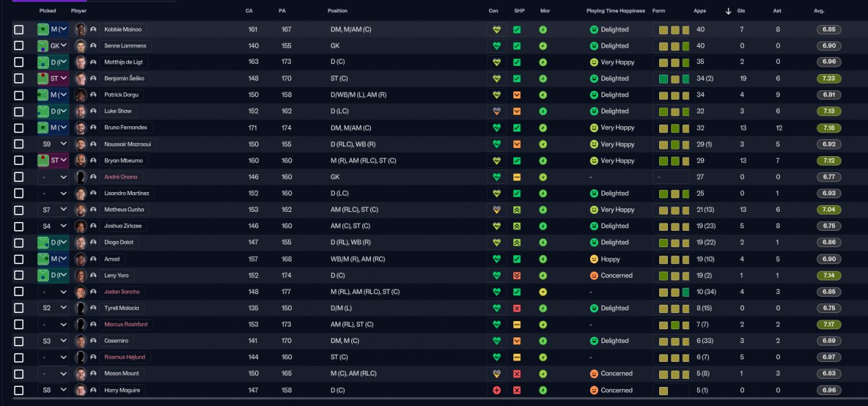This screenshot has height=406, width=868.
Task: Sort by the CA column header
Action: [249, 11]
